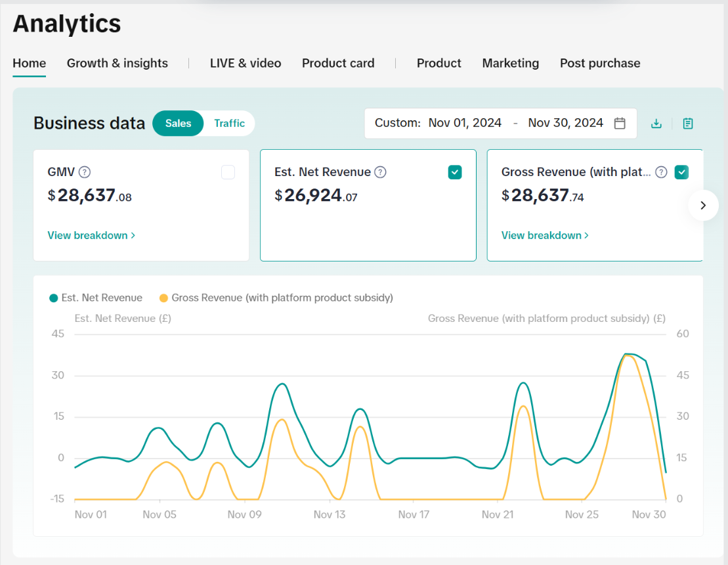
Task: Click next arrow to scroll metric cards
Action: click(703, 206)
